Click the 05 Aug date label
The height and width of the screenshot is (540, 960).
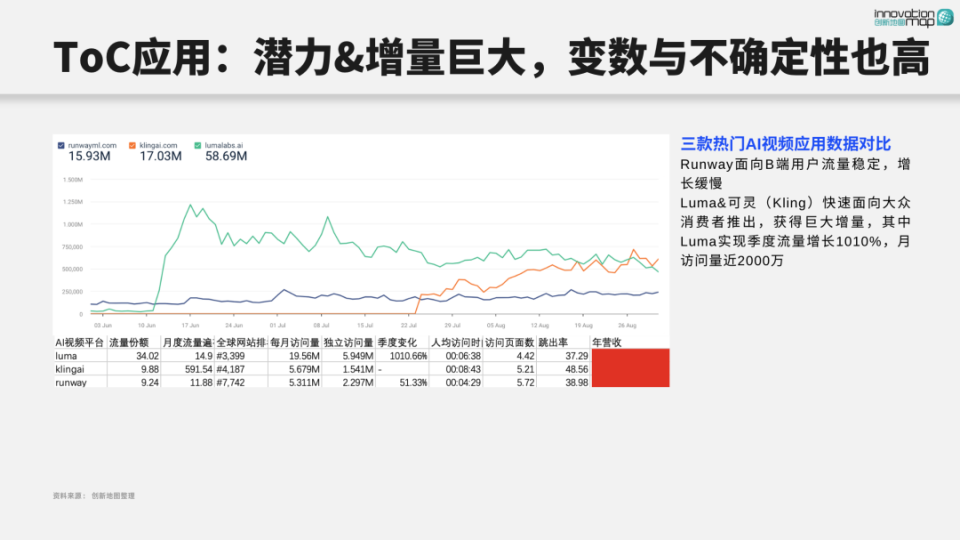[496, 326]
